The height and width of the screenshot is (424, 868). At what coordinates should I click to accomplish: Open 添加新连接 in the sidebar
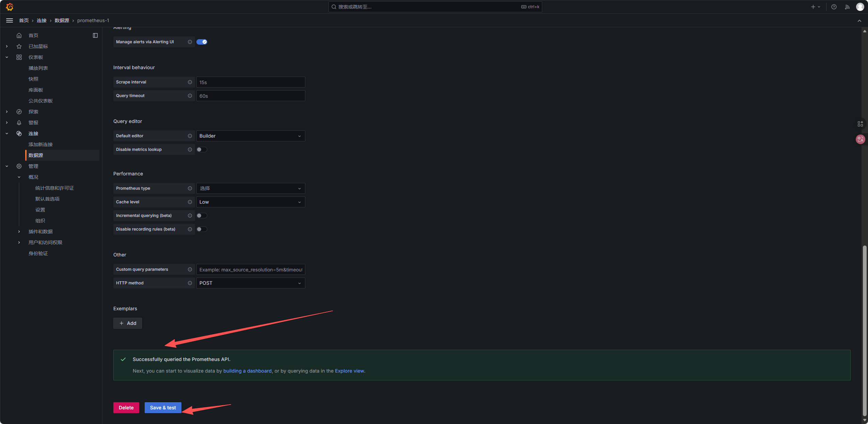coord(41,144)
